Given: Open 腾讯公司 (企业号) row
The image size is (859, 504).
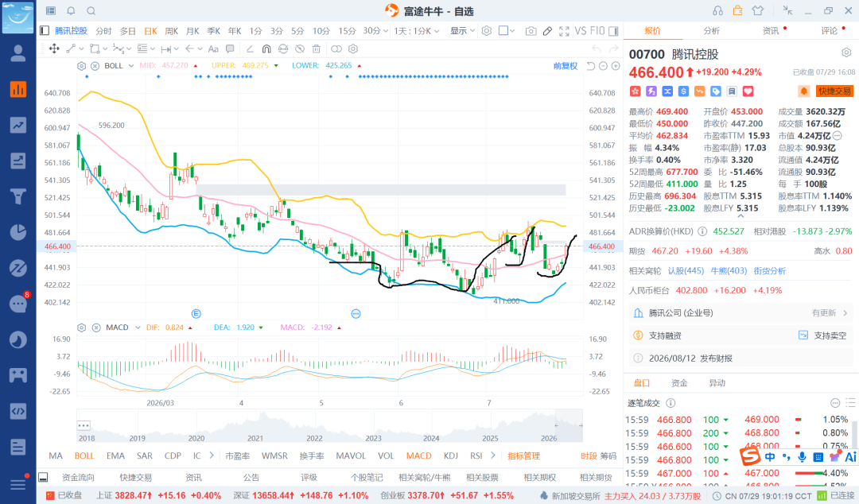Looking at the screenshot, I should pos(740,312).
